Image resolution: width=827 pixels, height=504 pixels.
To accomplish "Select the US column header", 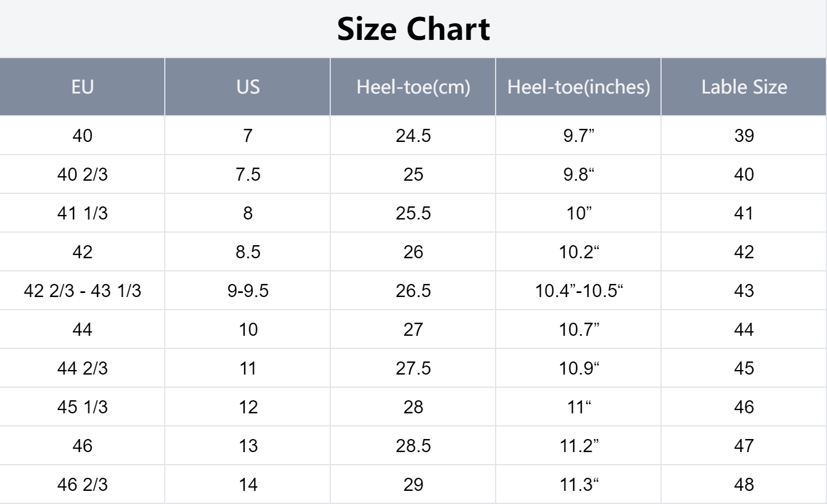I will pyautogui.click(x=248, y=87).
